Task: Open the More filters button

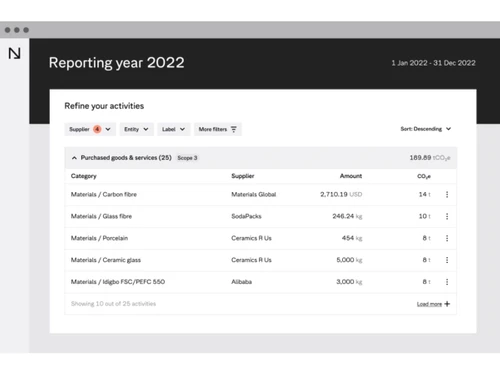Action: [x=218, y=129]
